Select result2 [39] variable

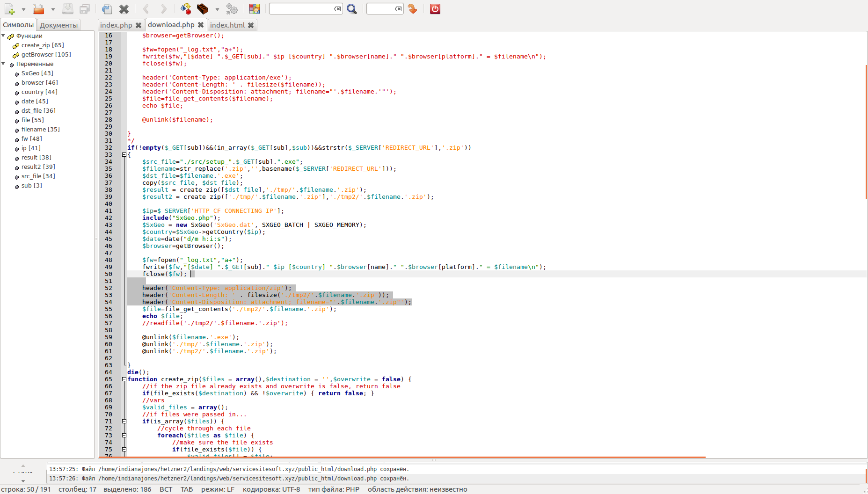coord(38,167)
